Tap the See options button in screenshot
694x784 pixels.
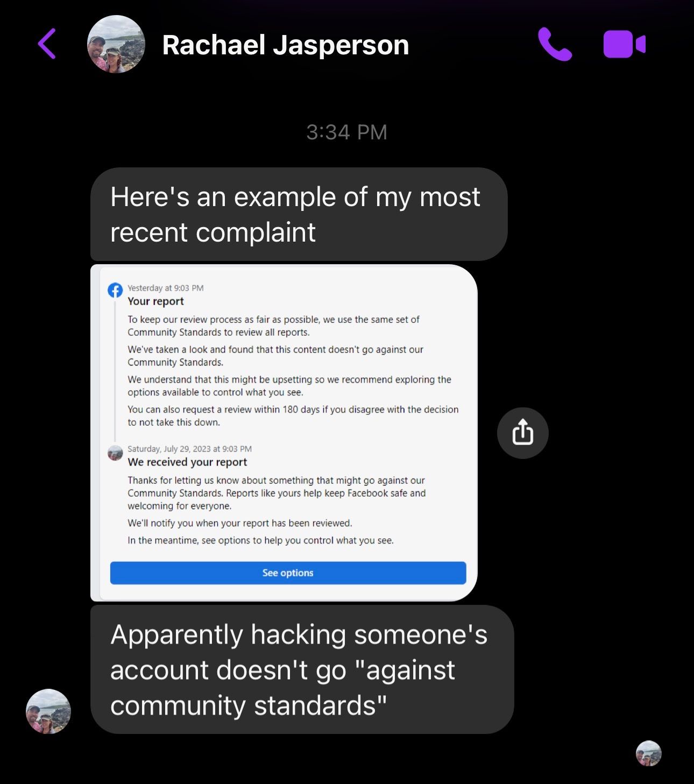(x=288, y=573)
